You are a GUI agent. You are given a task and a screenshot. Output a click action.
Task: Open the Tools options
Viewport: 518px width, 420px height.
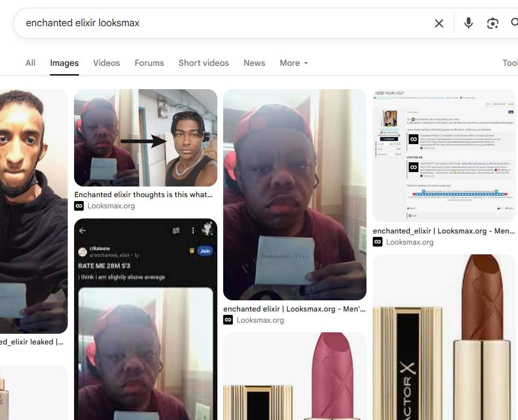[x=510, y=63]
